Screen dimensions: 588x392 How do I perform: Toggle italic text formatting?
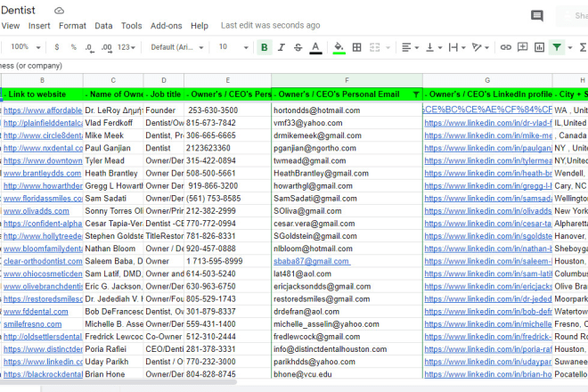(282, 47)
